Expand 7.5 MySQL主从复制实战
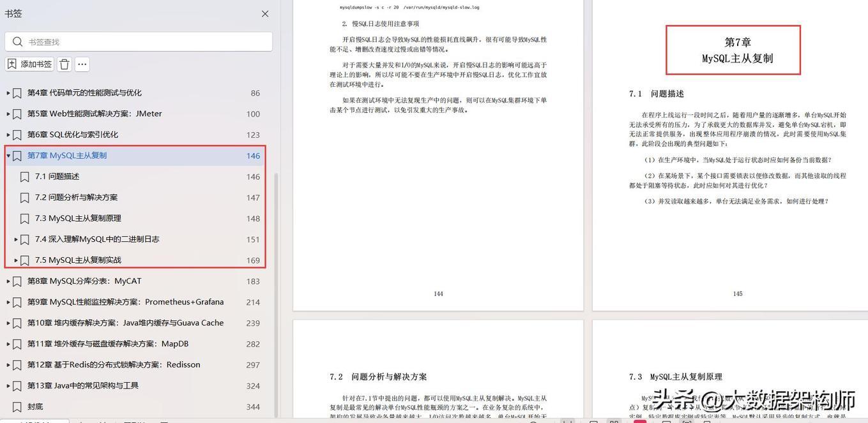 tap(16, 260)
